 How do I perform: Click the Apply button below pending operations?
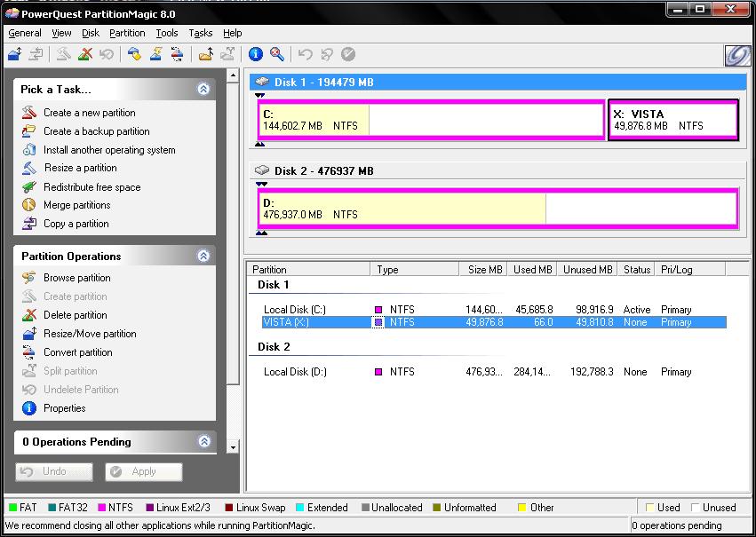144,471
